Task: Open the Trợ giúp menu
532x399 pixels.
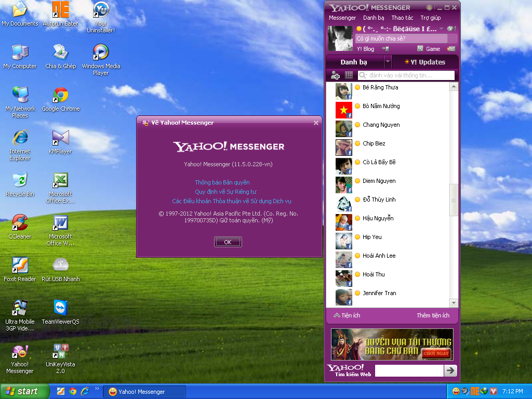Action: point(431,18)
